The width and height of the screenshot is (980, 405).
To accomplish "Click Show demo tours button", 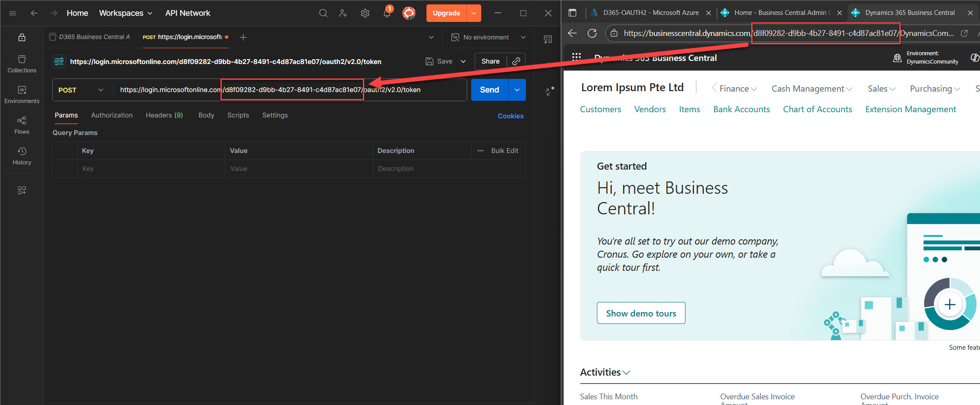I will point(641,313).
